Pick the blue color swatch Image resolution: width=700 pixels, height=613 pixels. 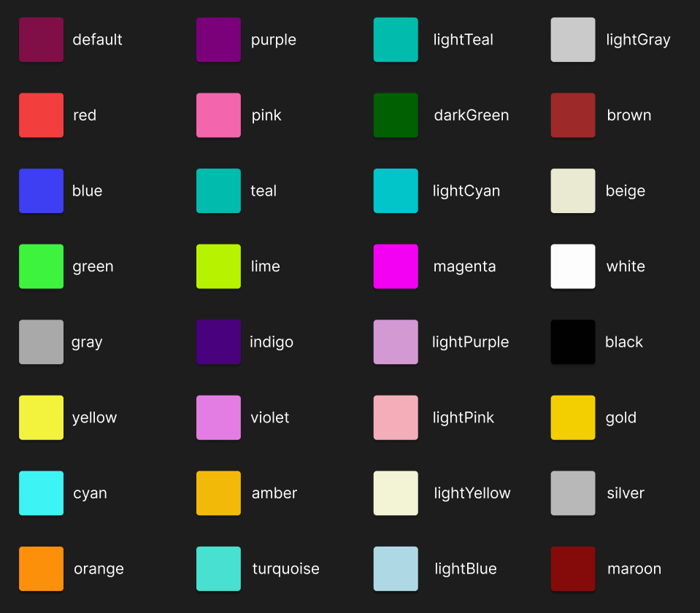click(41, 191)
